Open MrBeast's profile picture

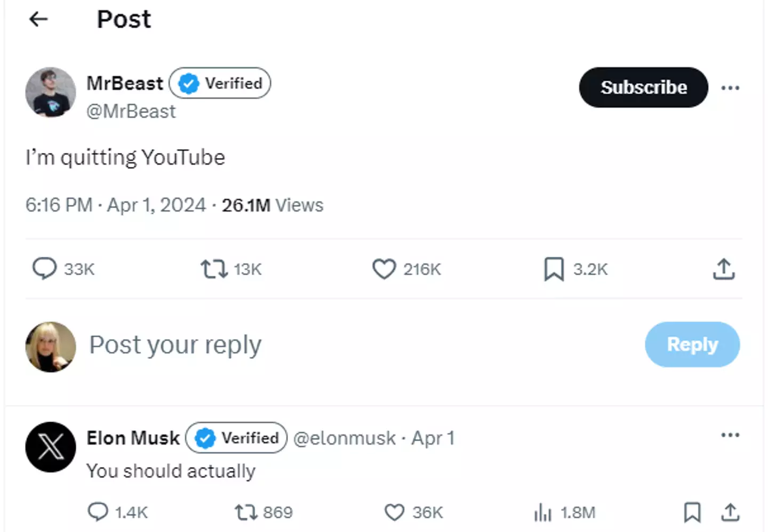click(51, 92)
